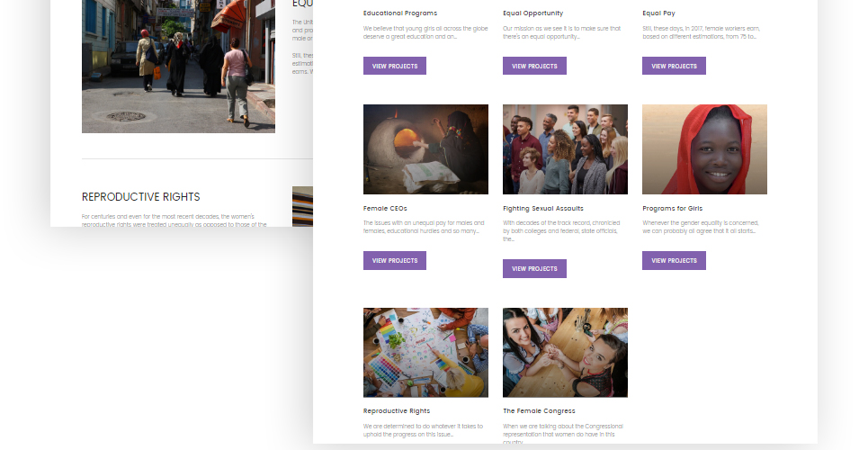868x450 pixels.
Task: Click View Projects under Equal Opportunity
Action: (x=534, y=66)
